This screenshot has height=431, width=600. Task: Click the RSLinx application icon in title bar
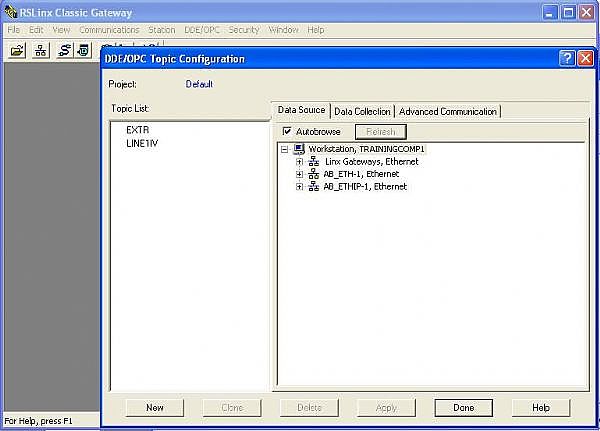(x=11, y=12)
